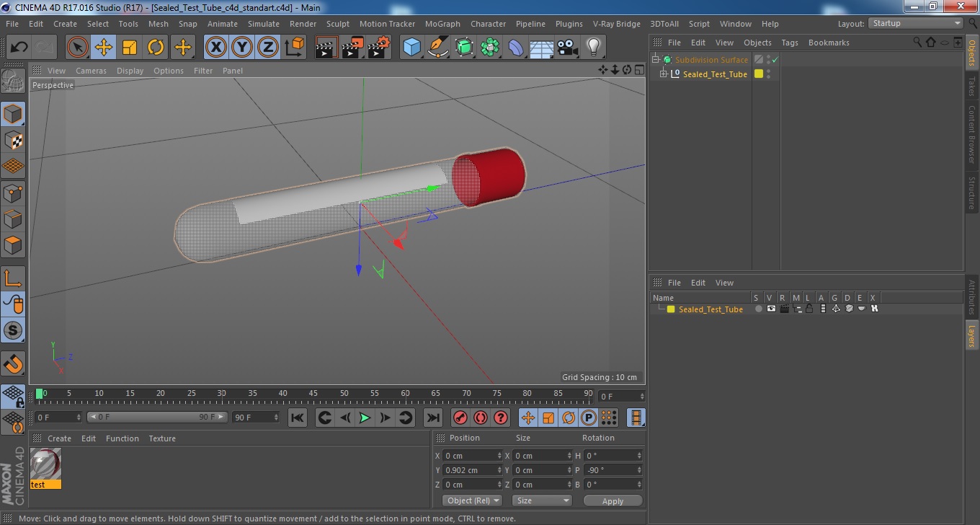This screenshot has width=980, height=525.
Task: Open the deformer Bend icon
Action: pos(516,48)
